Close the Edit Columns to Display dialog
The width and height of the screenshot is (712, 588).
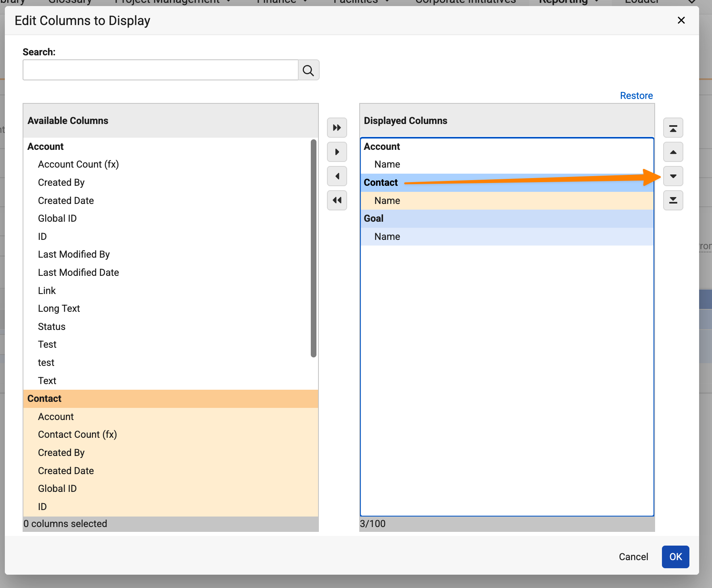[x=681, y=20]
